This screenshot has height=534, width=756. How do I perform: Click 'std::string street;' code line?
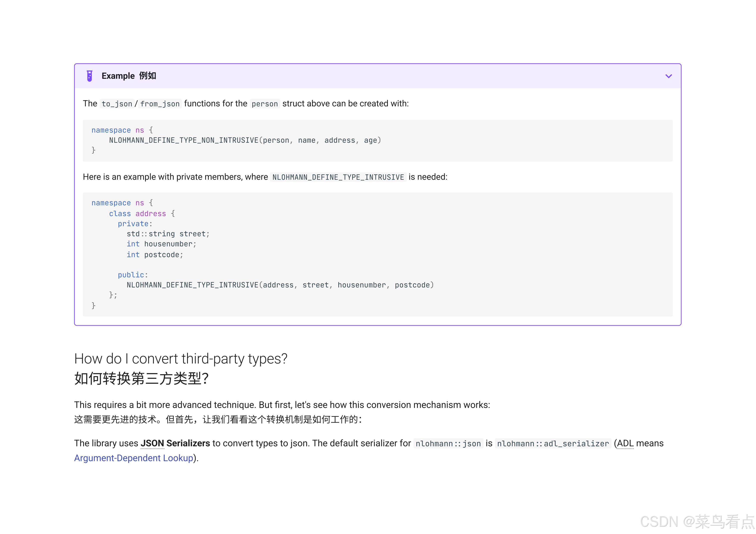(168, 234)
